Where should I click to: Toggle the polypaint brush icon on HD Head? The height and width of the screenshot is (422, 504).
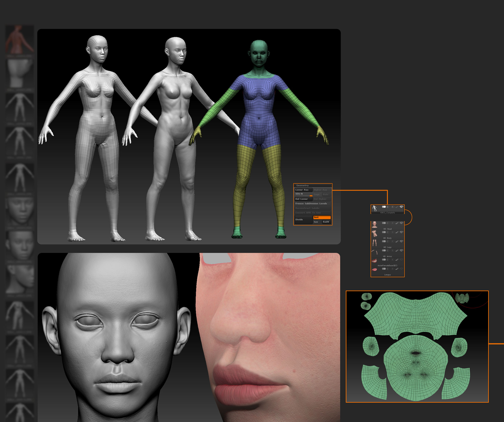(x=397, y=223)
